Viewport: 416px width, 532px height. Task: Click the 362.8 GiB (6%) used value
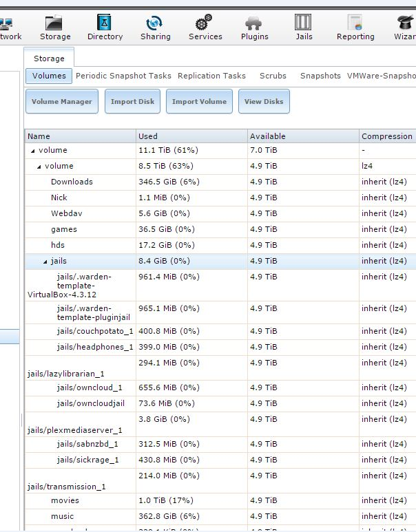pyautogui.click(x=169, y=516)
